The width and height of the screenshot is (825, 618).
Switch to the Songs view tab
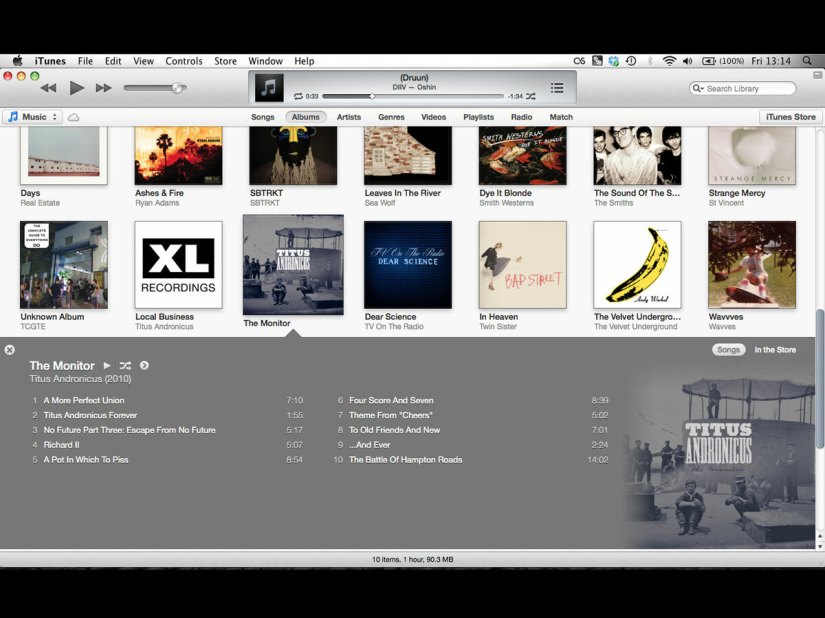263,117
